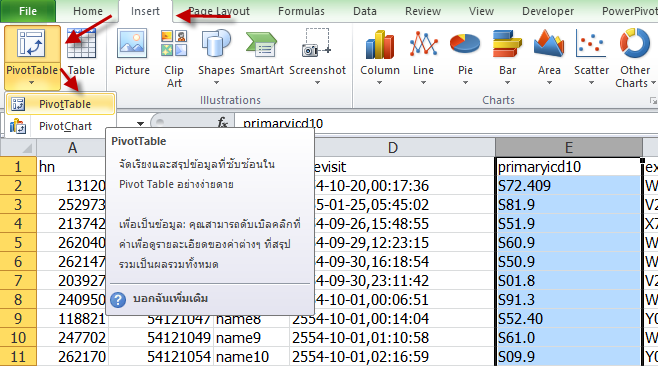Screen dimensions: 658x366
Task: Switch to the PowerPivot tab
Action: [x=629, y=11]
